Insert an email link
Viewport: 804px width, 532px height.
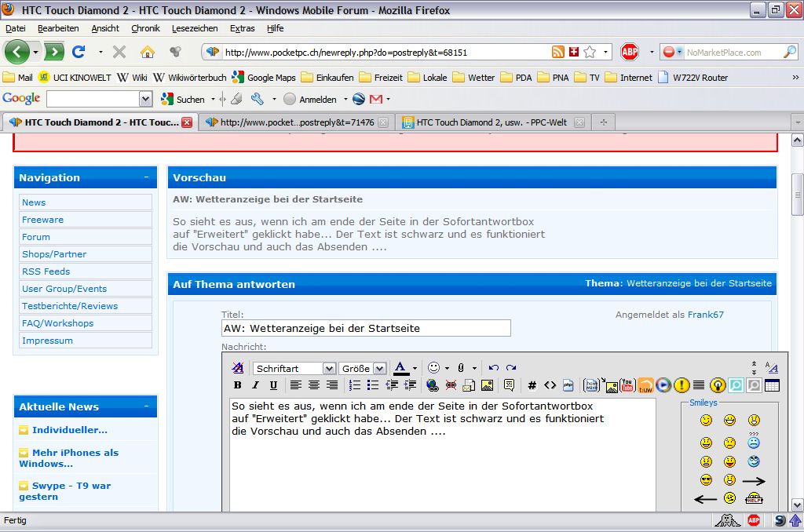(x=469, y=385)
